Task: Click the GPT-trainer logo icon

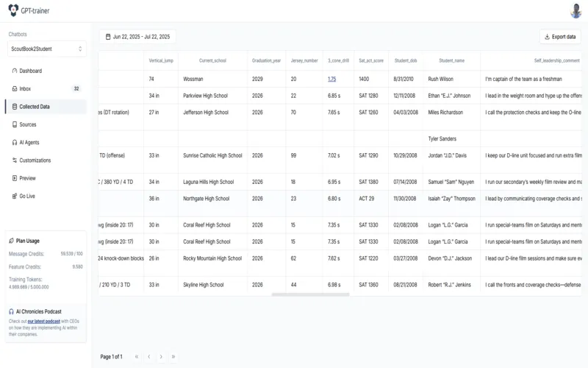Action: tap(13, 10)
